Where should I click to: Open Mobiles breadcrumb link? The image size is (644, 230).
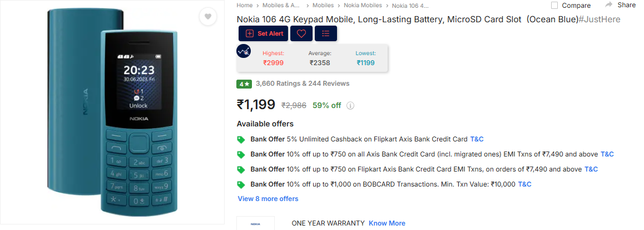(323, 6)
